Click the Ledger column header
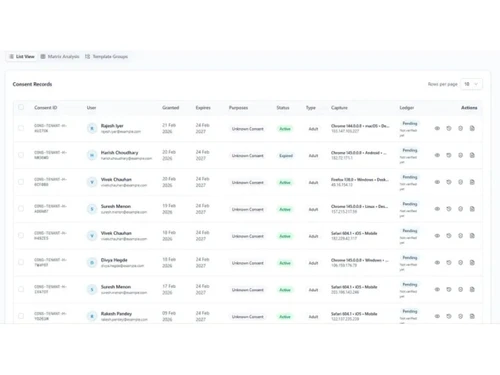 point(407,108)
